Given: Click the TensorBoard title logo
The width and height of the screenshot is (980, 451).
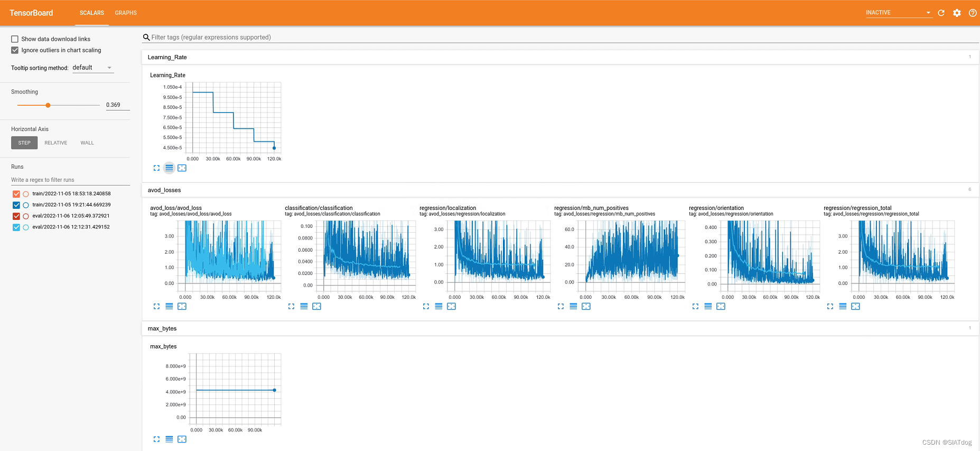Looking at the screenshot, I should pyautogui.click(x=31, y=13).
